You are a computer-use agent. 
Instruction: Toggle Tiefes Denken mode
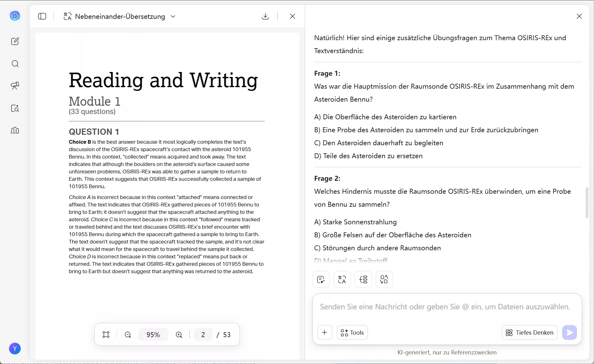(x=529, y=332)
